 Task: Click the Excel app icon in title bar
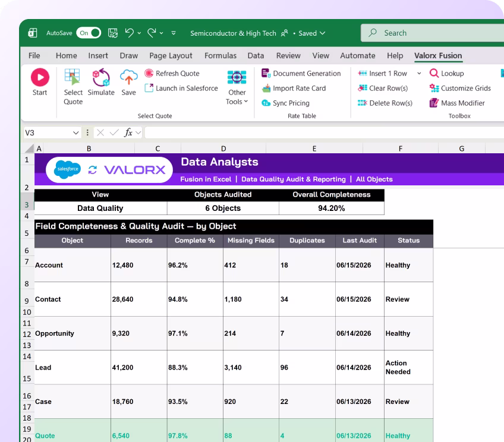pyautogui.click(x=33, y=33)
